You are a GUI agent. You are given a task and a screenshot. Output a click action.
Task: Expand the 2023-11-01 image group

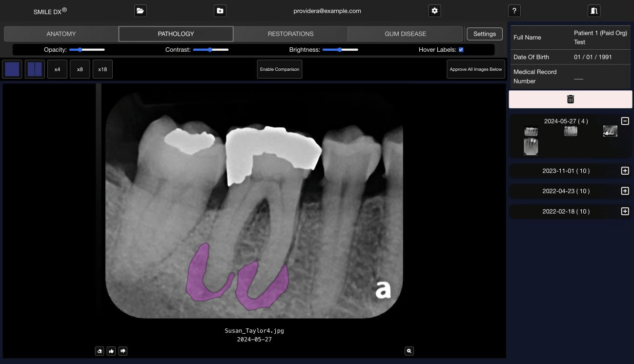[625, 171]
